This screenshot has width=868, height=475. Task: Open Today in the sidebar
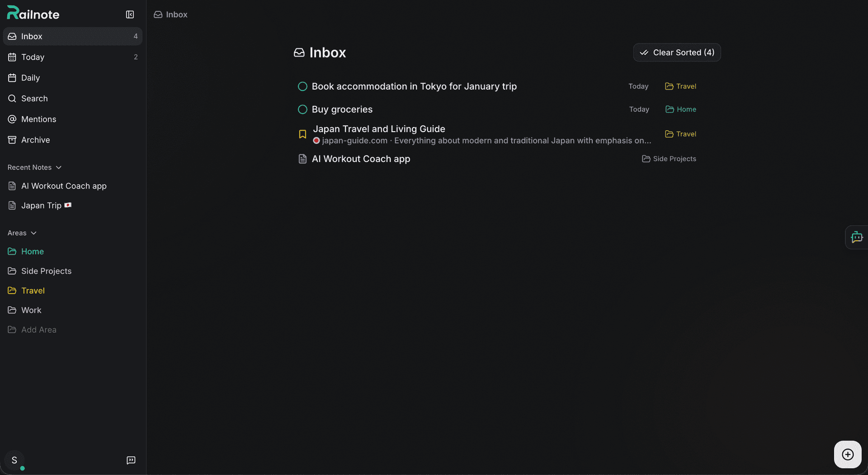(x=33, y=57)
